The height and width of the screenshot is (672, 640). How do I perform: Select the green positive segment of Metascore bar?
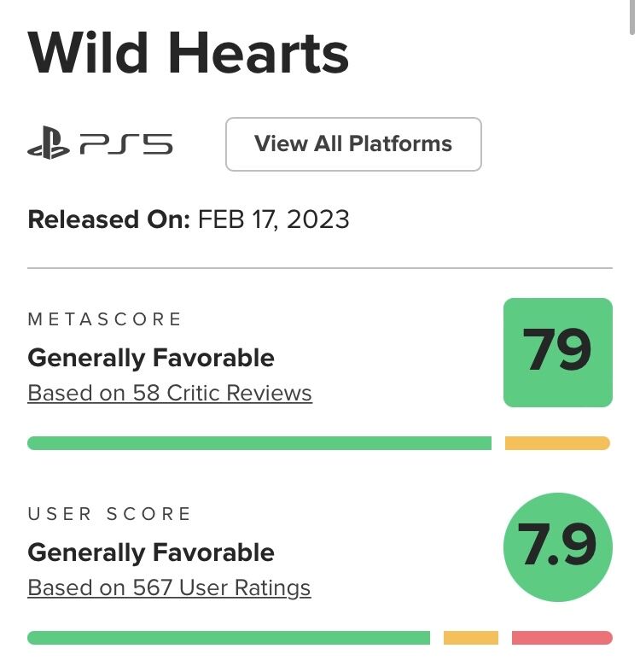[x=259, y=443]
